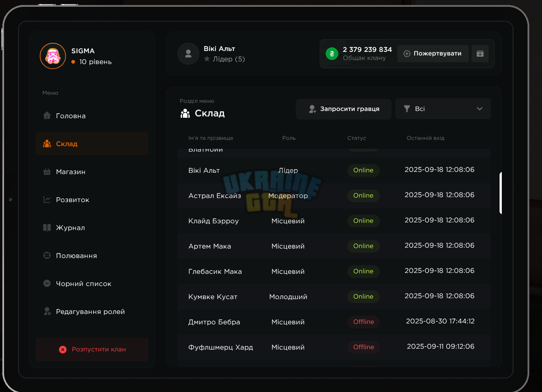Expand the Всі filter dropdown chevron
Screen dimensions: 542x392
click(480, 109)
